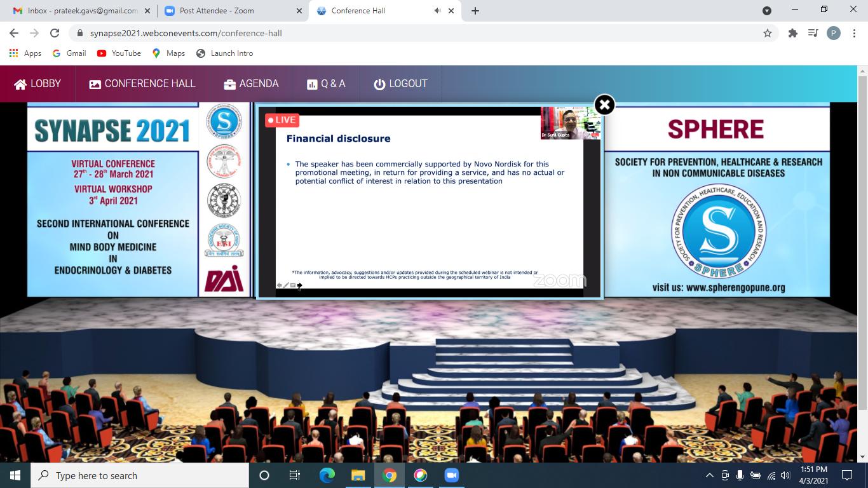868x488 pixels.
Task: Select the Conference Hall nav item
Action: coord(142,84)
